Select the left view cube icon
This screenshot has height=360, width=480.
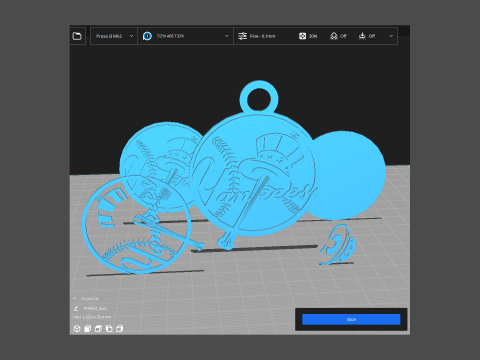109,329
